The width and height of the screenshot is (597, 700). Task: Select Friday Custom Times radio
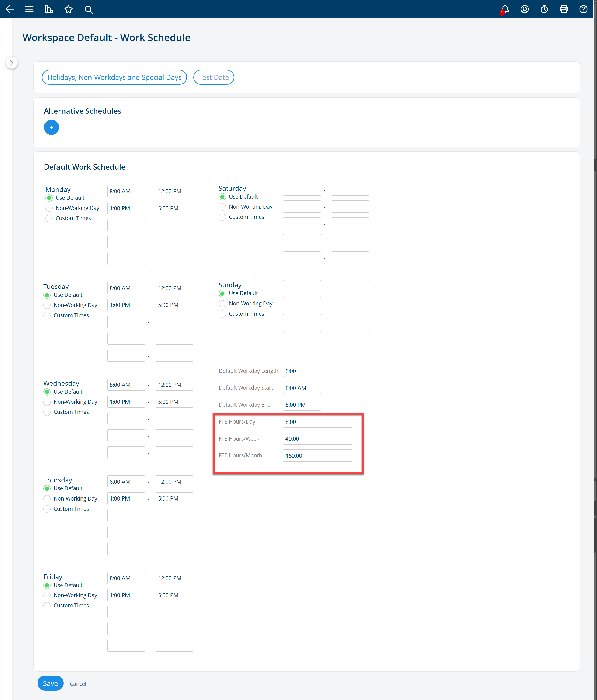pos(47,606)
